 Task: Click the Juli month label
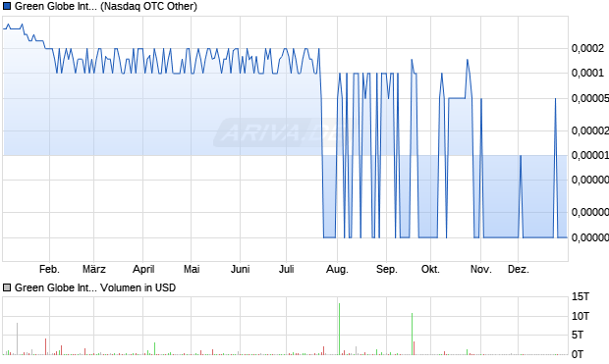(x=286, y=269)
